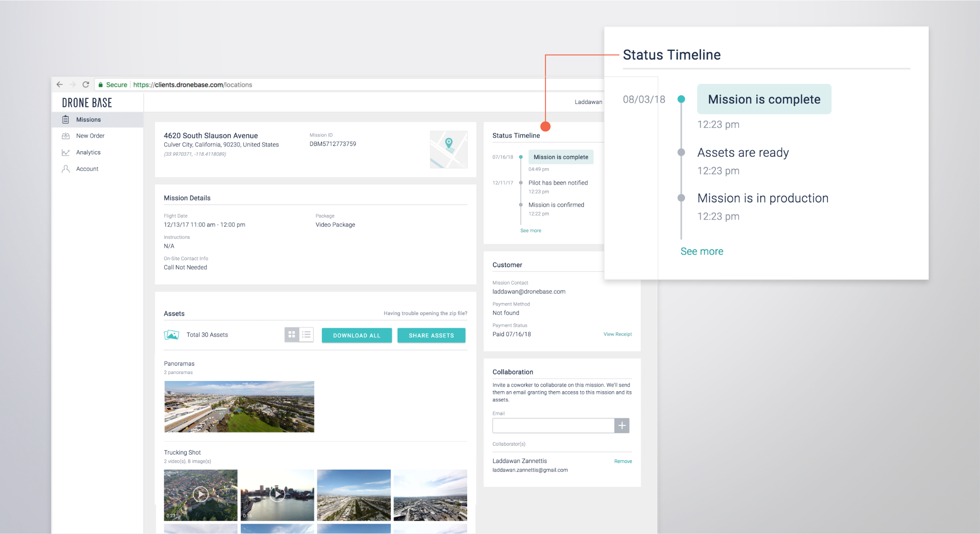This screenshot has width=980, height=534.
Task: Switch assets to list view
Action: (x=306, y=334)
